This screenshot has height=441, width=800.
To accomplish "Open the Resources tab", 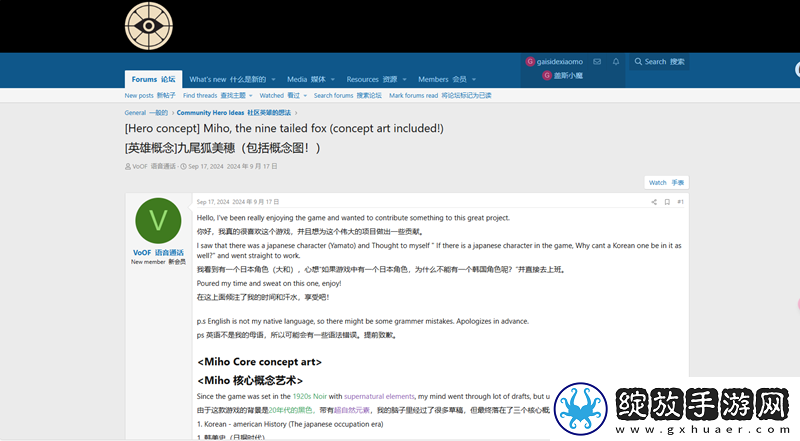I will tap(371, 79).
